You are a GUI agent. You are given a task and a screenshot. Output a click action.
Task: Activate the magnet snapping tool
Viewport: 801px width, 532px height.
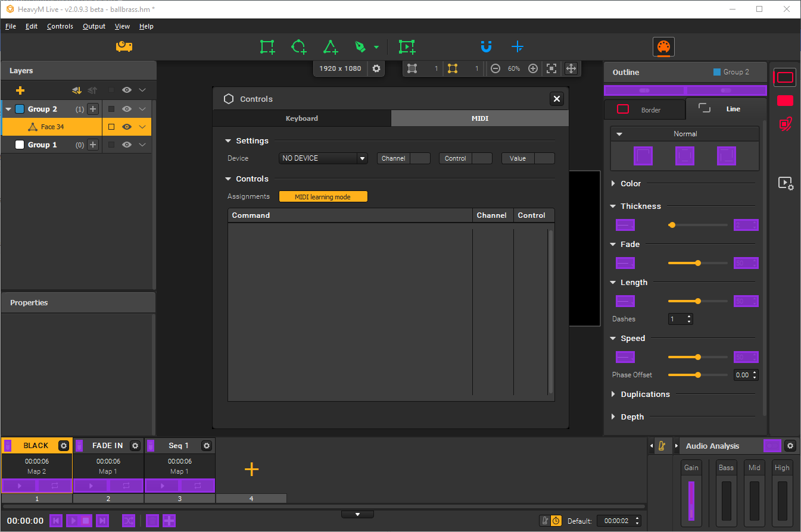487,46
